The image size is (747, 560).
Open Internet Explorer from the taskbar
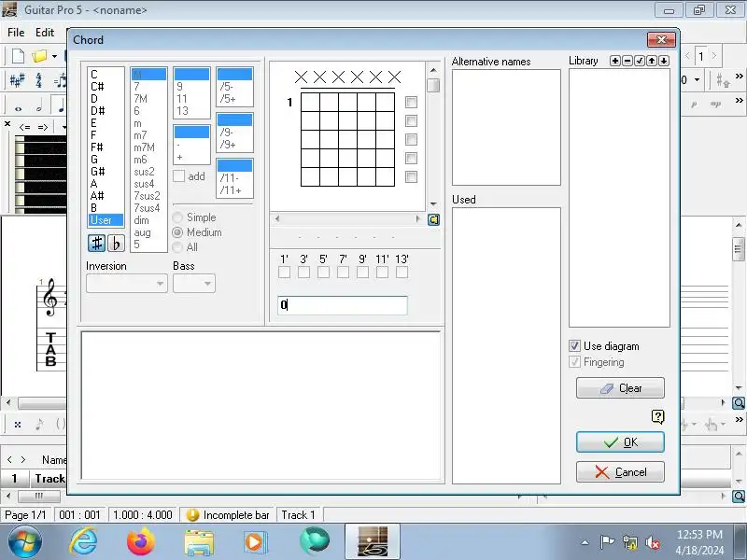pos(83,542)
